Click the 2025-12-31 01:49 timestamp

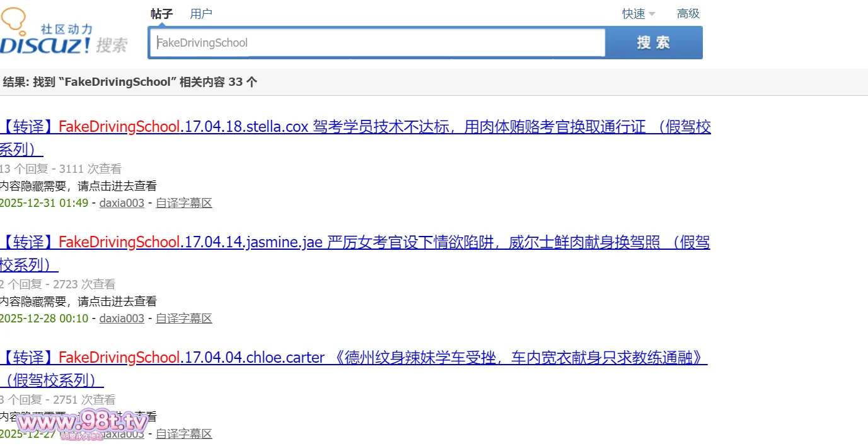coord(43,203)
